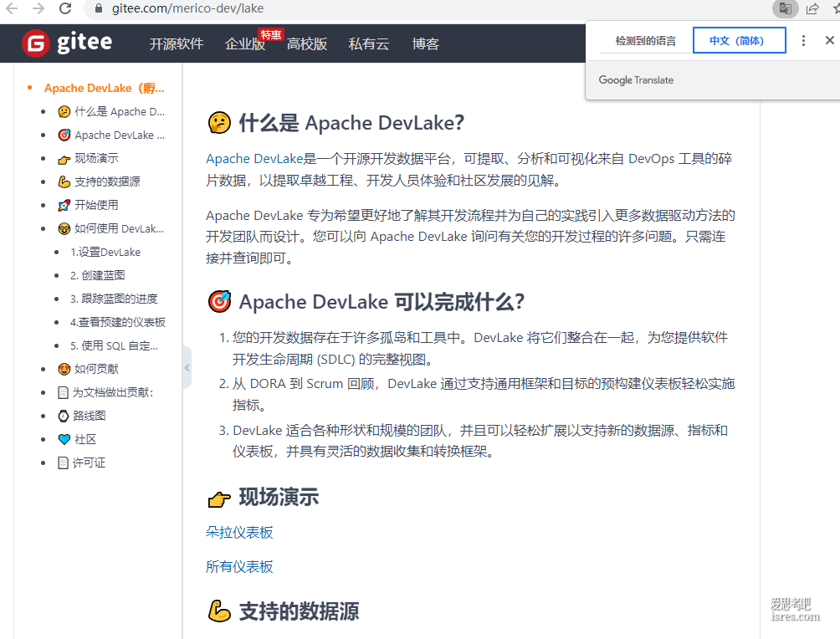This screenshot has height=639, width=840.
Task: Open the Apache DevLake link in intro paragraph
Action: pos(254,159)
